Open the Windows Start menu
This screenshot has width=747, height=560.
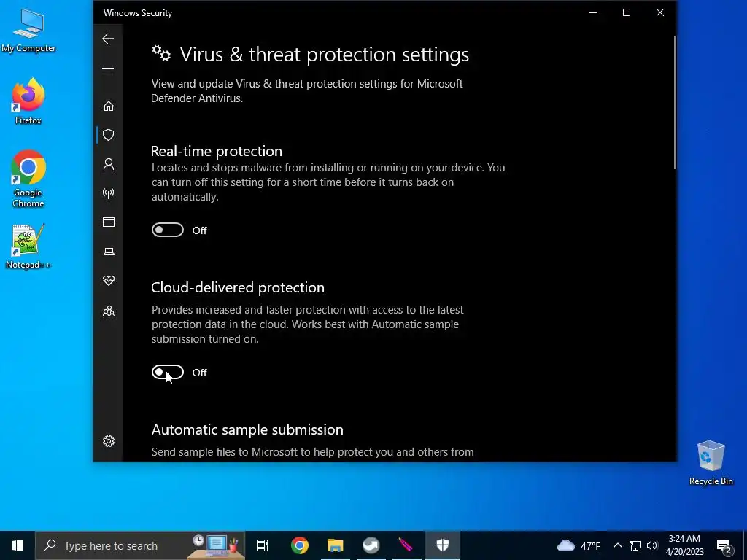tap(18, 545)
